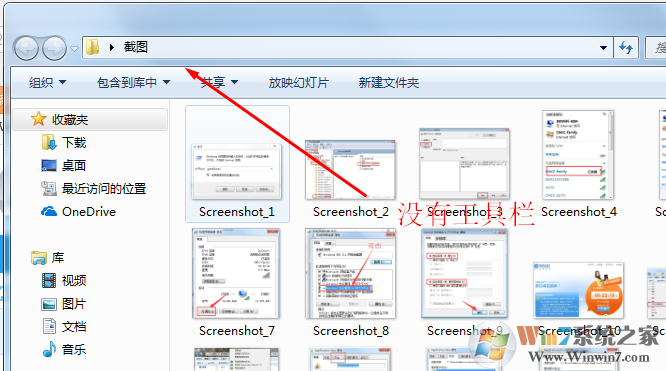Select 收藏夹 in the navigation pane

(90, 119)
